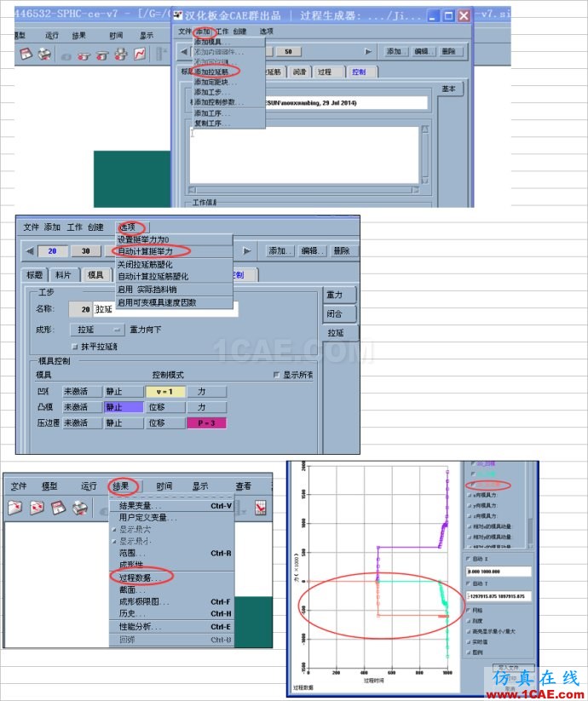The image size is (588, 701).
Task: Click the save disk icon in the 结果 menu window toolbar
Action: tap(58, 508)
